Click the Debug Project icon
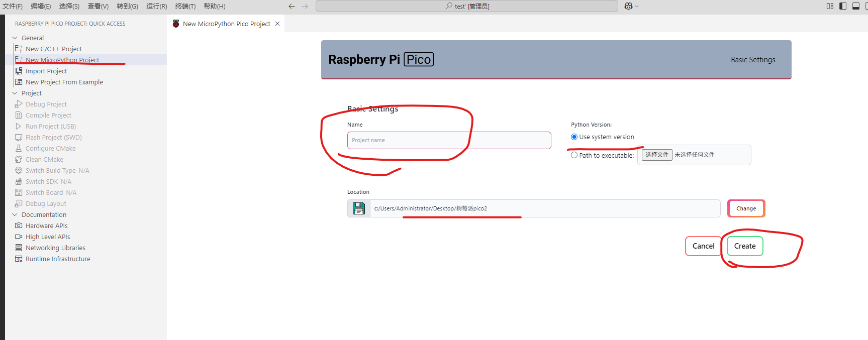This screenshot has height=340, width=868. pyautogui.click(x=19, y=104)
